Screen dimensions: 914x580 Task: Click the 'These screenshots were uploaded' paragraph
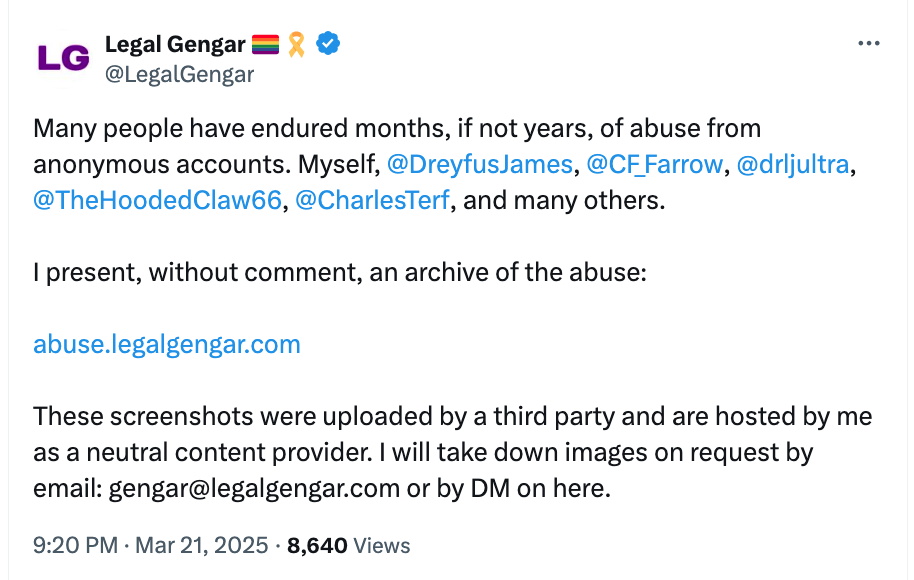tap(452, 416)
